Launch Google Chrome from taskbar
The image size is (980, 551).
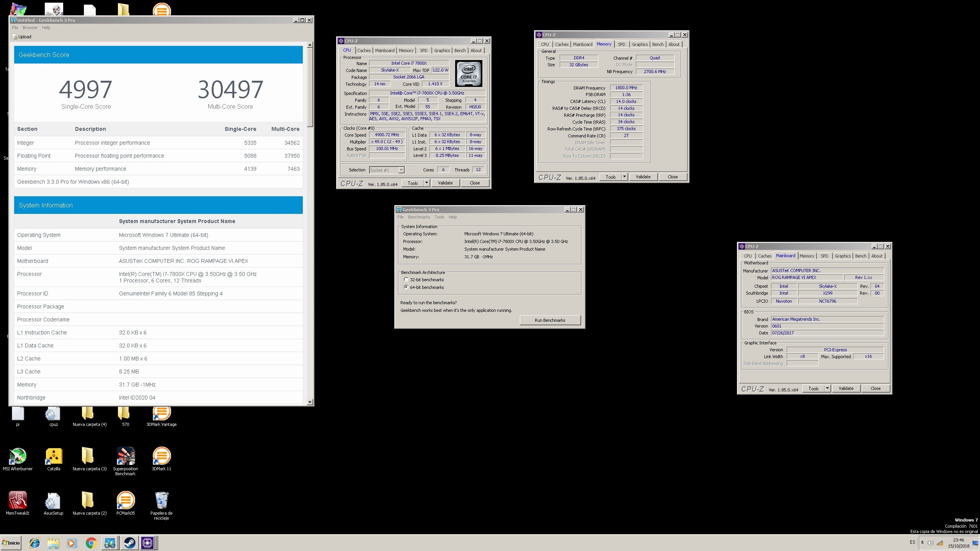click(x=91, y=543)
